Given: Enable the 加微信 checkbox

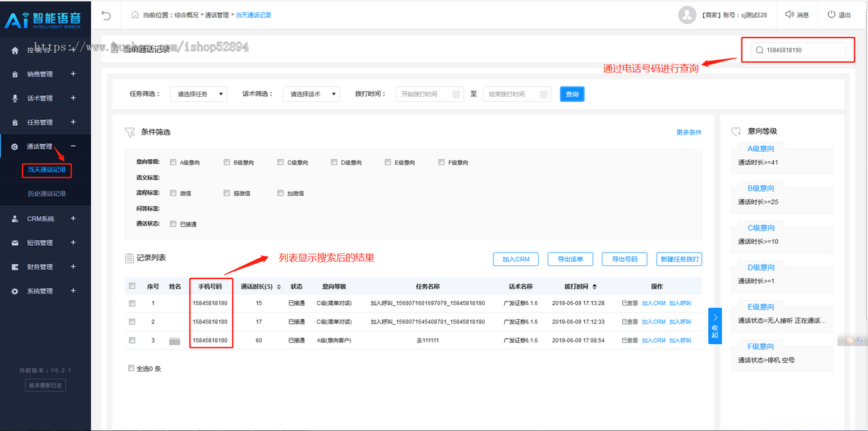Looking at the screenshot, I should 281,193.
